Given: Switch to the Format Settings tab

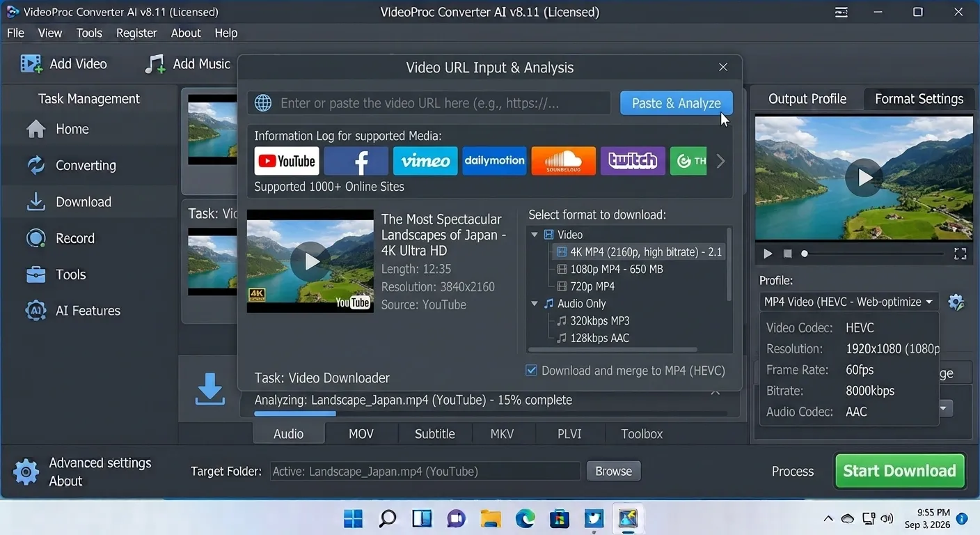Looking at the screenshot, I should [919, 99].
